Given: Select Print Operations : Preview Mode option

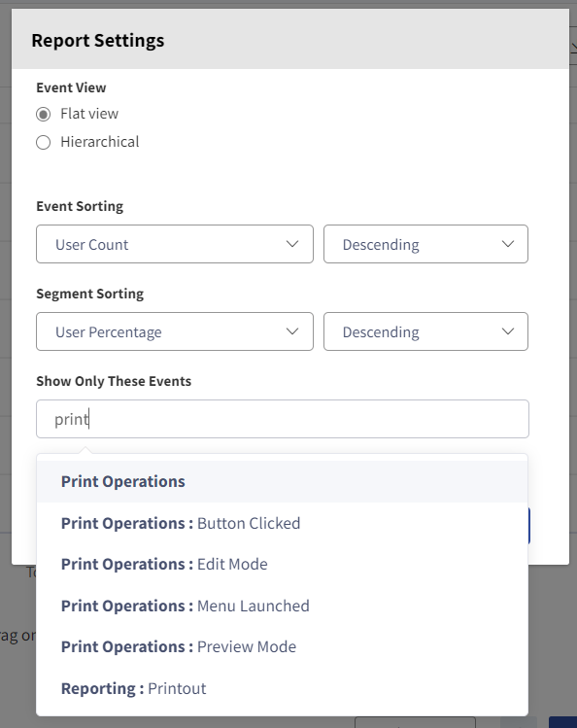Looking at the screenshot, I should point(282,646).
